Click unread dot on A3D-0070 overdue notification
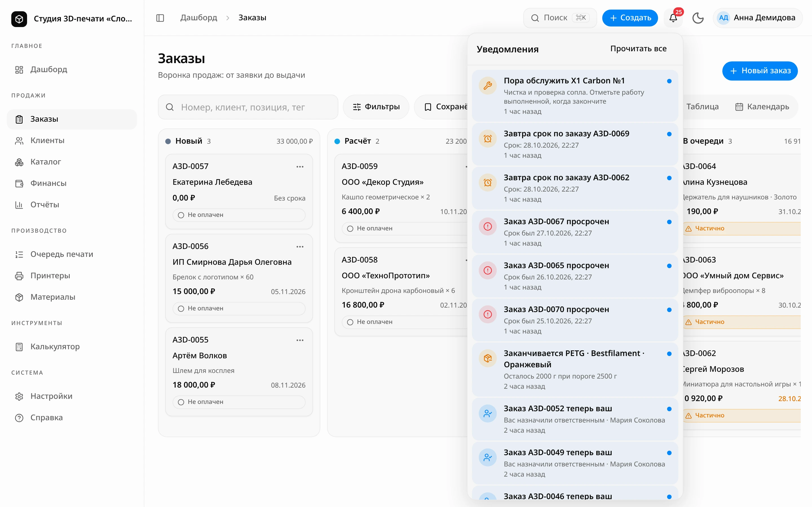 pyautogui.click(x=669, y=310)
